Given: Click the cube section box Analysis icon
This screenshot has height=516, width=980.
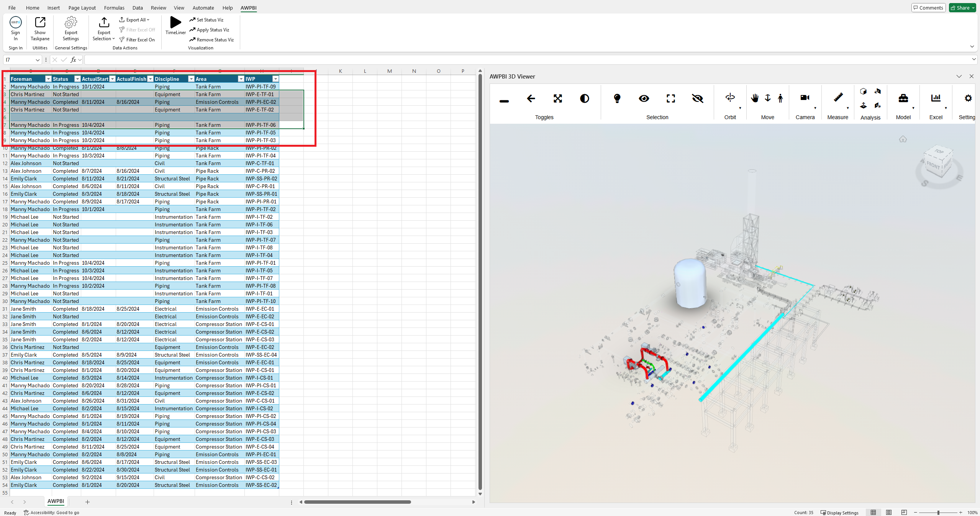Looking at the screenshot, I should point(863,92).
